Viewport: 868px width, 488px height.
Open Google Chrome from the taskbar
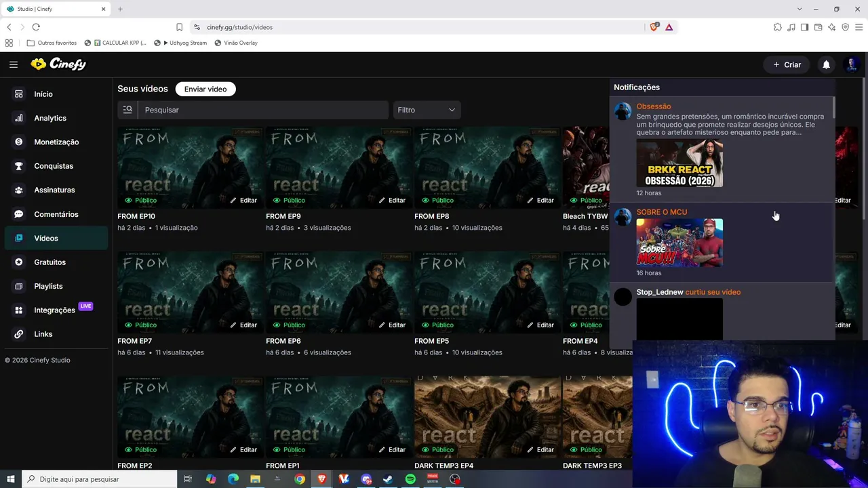point(300,479)
